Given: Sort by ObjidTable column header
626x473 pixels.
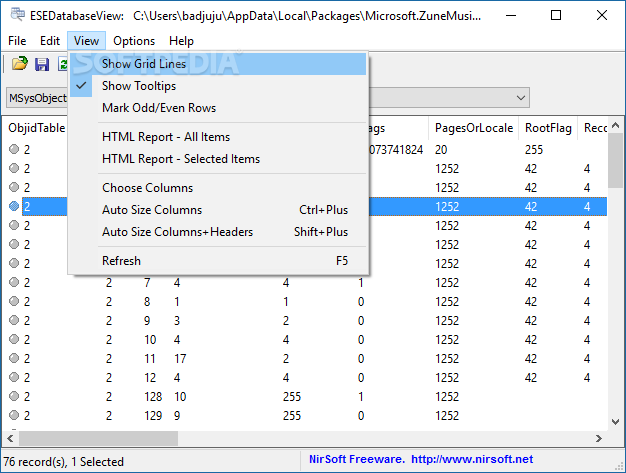Looking at the screenshot, I should pos(36,128).
